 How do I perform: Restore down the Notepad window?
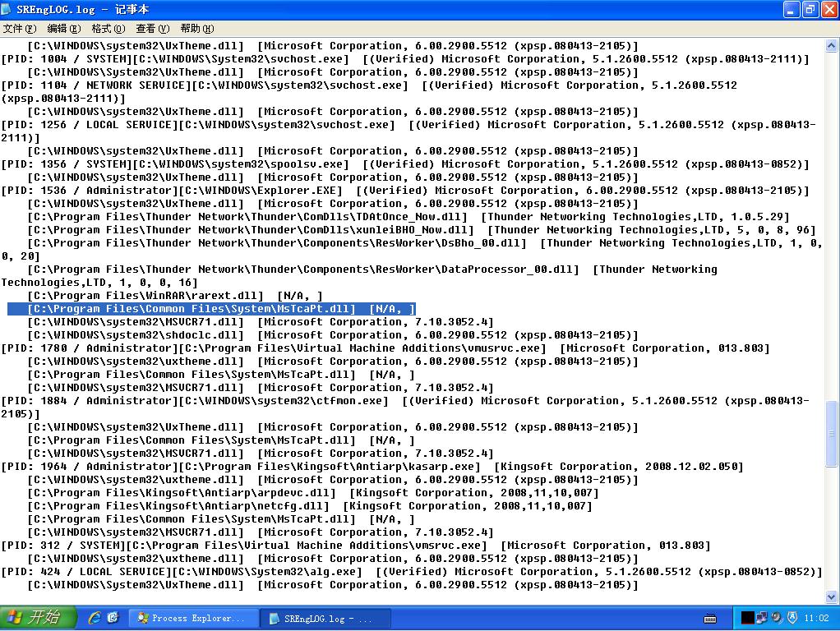tap(810, 9)
